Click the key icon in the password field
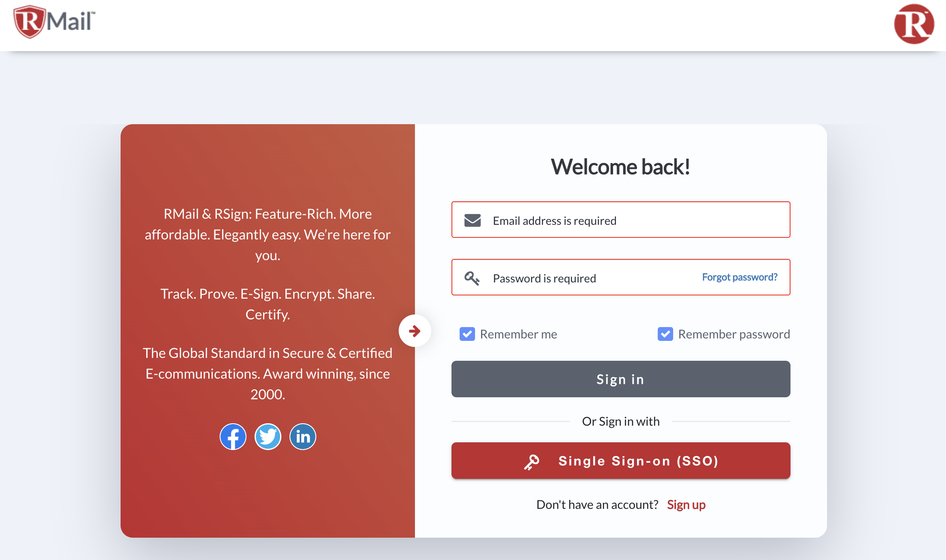This screenshot has height=560, width=946. tap(472, 278)
